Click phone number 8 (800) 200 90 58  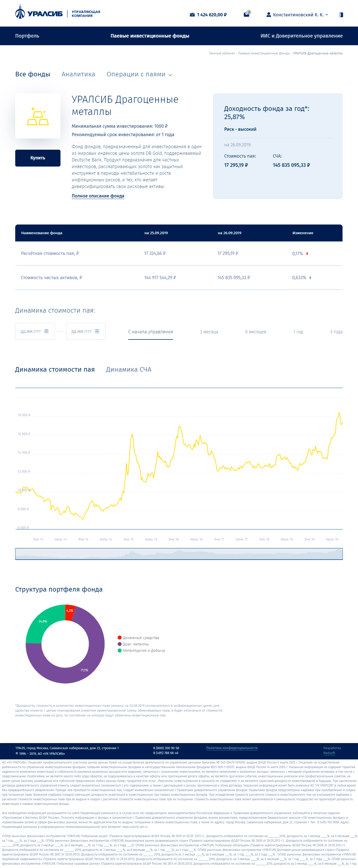click(166, 748)
